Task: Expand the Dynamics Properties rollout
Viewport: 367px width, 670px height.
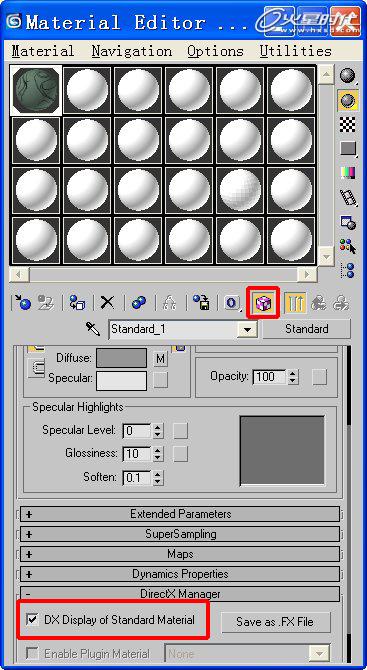Action: (x=180, y=574)
